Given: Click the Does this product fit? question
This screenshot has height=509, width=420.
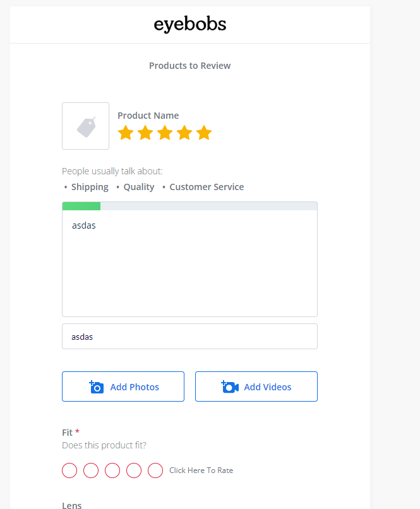Looking at the screenshot, I should [104, 445].
